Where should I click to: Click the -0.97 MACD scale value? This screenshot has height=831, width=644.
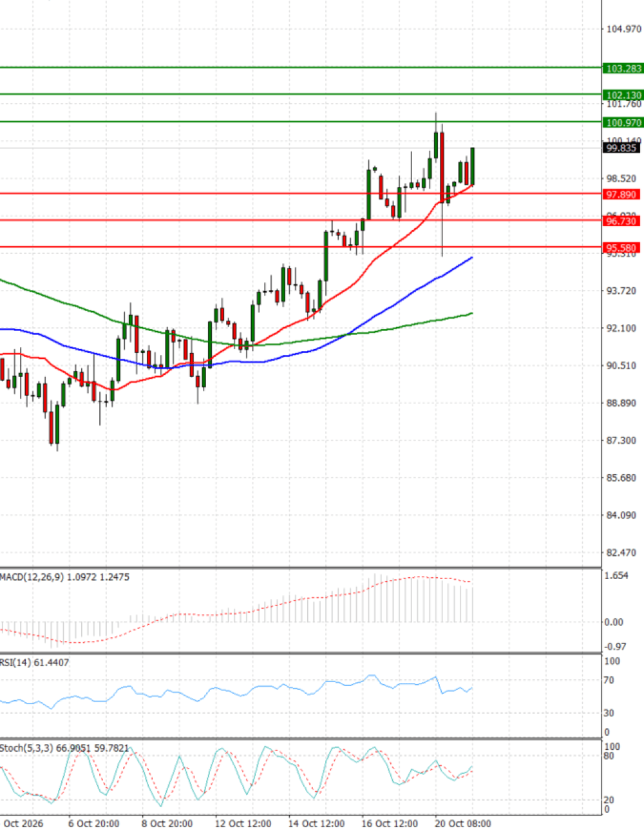(616, 646)
